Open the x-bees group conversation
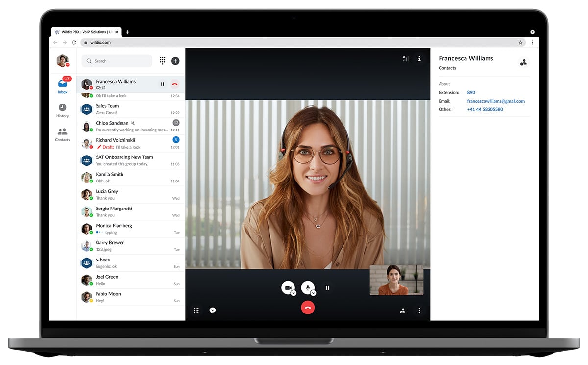The width and height of the screenshot is (588, 365). pyautogui.click(x=131, y=263)
